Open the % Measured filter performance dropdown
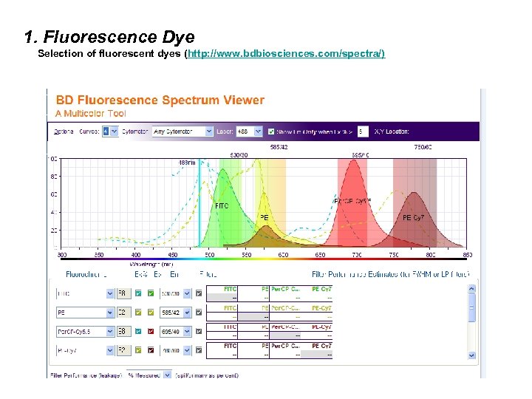This screenshot has height=399, width=532. (149, 375)
